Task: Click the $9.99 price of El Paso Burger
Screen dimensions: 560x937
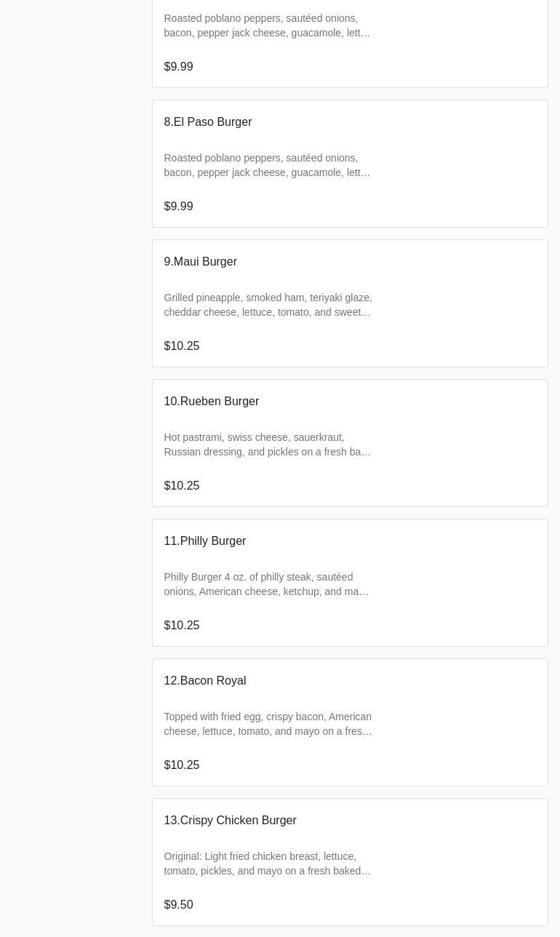Action: (x=178, y=207)
